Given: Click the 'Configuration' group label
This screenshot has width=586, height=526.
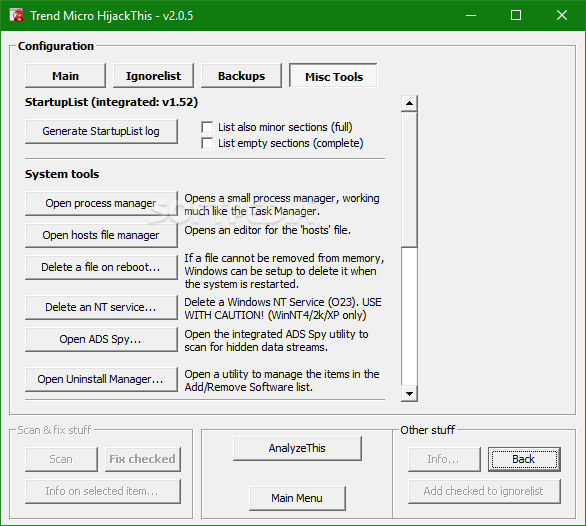Looking at the screenshot, I should [56, 46].
